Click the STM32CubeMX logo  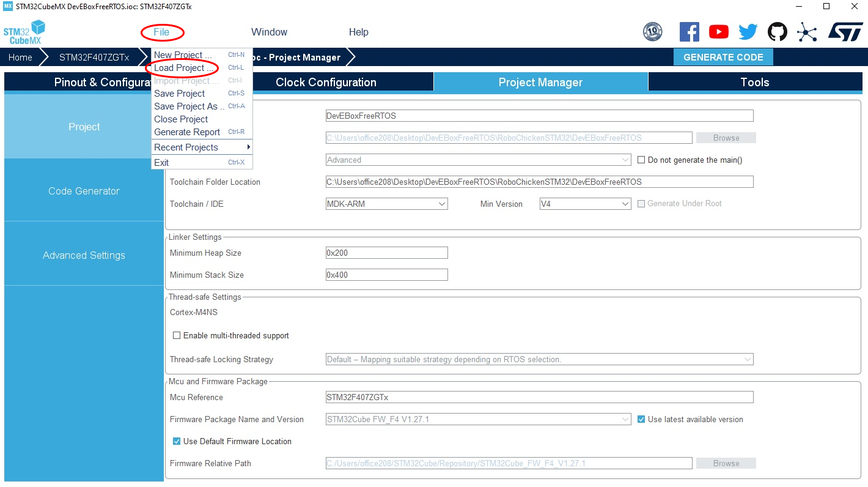point(24,32)
